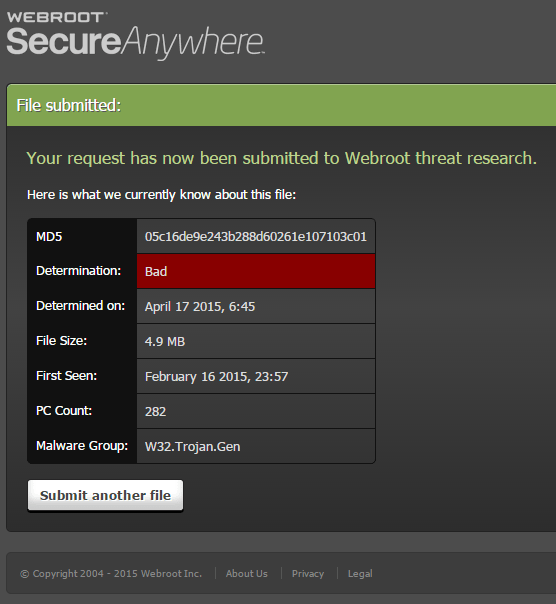Click the Determined on: label

click(81, 306)
